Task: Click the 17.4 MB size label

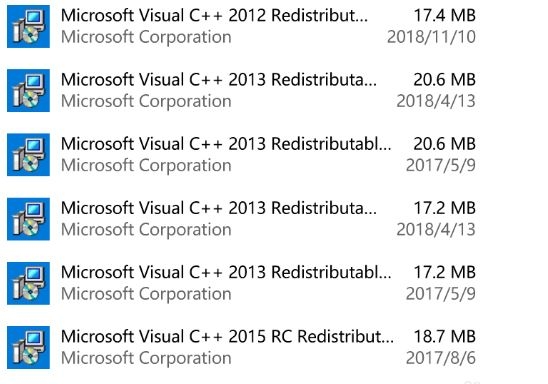Action: [x=445, y=16]
